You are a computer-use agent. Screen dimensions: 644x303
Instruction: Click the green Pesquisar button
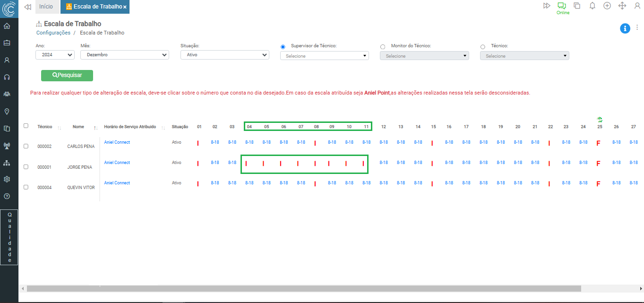67,75
